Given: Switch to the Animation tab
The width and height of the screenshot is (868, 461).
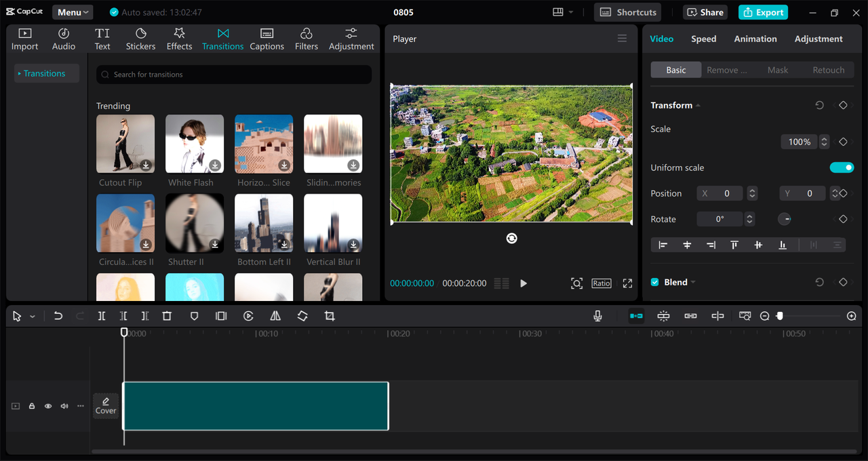Looking at the screenshot, I should tap(755, 39).
